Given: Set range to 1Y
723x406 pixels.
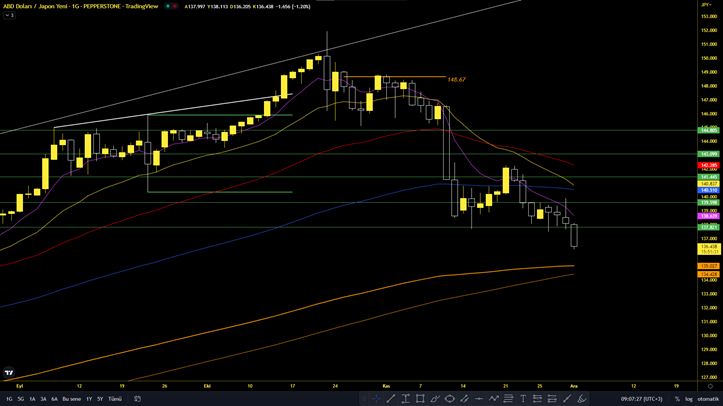Looking at the screenshot, I should [89, 399].
